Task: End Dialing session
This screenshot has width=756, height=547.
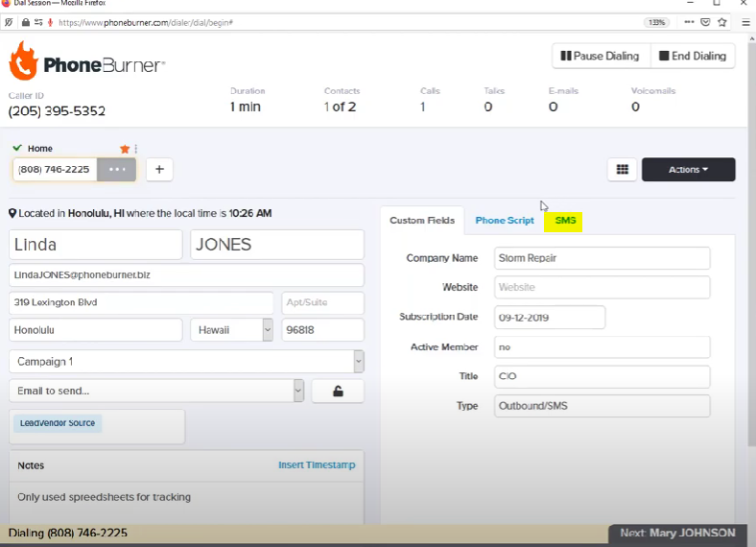Action: coord(693,56)
